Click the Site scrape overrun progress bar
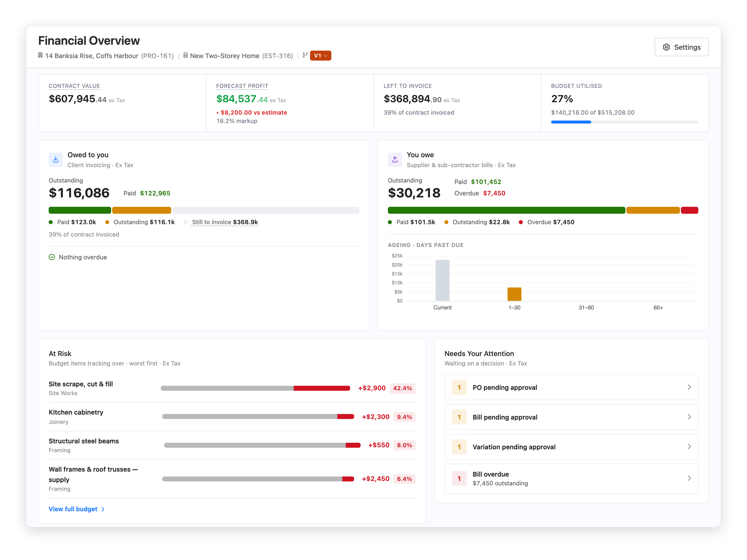Viewport: 747px width, 560px height. pyautogui.click(x=255, y=388)
